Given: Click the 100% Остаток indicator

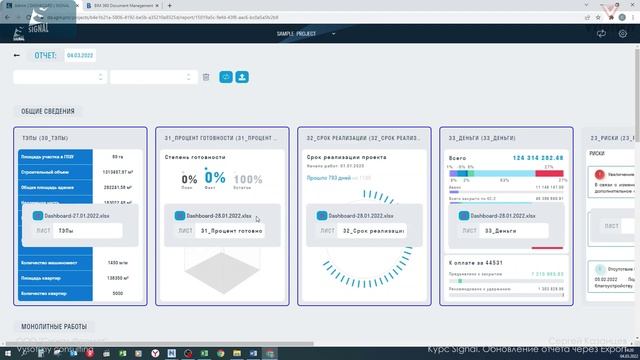Looking at the screenshot, I should pos(248,181).
